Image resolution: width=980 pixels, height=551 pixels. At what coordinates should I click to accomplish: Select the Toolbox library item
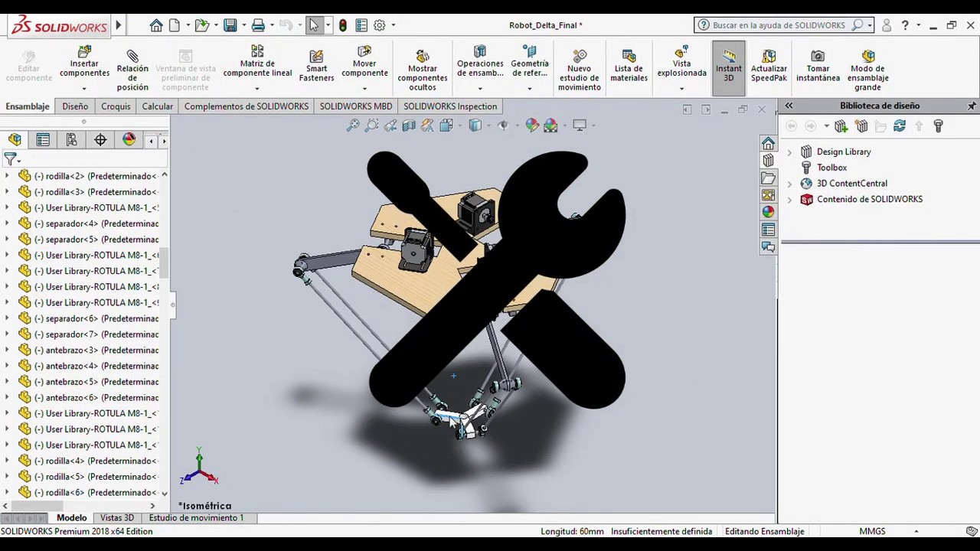tap(831, 168)
